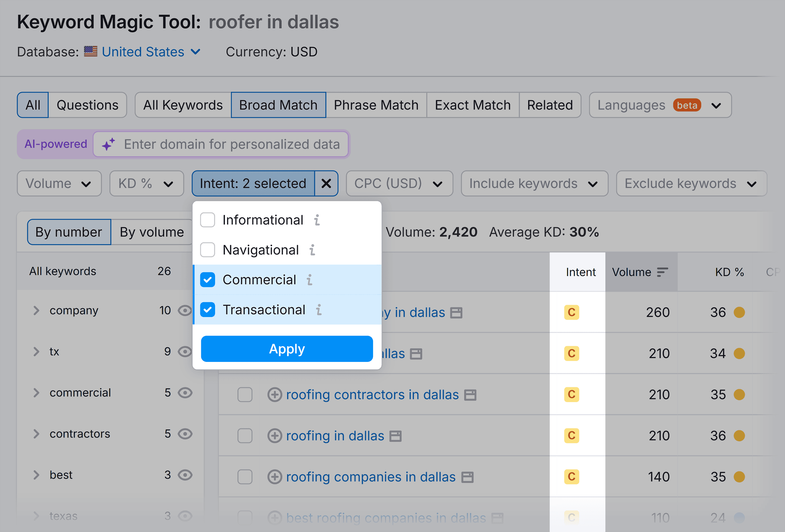Uncheck the Commercial intent checkbox
The height and width of the screenshot is (532, 785).
coord(207,280)
